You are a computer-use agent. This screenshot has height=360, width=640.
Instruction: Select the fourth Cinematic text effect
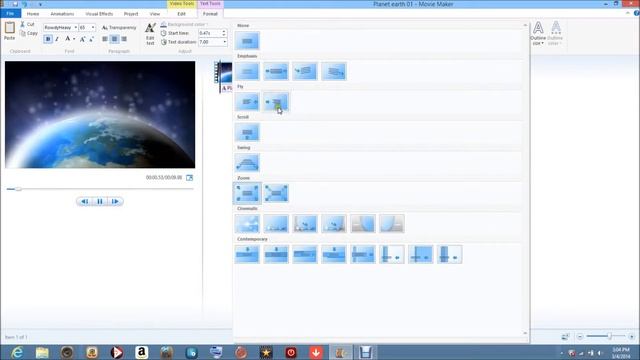pyautogui.click(x=334, y=224)
